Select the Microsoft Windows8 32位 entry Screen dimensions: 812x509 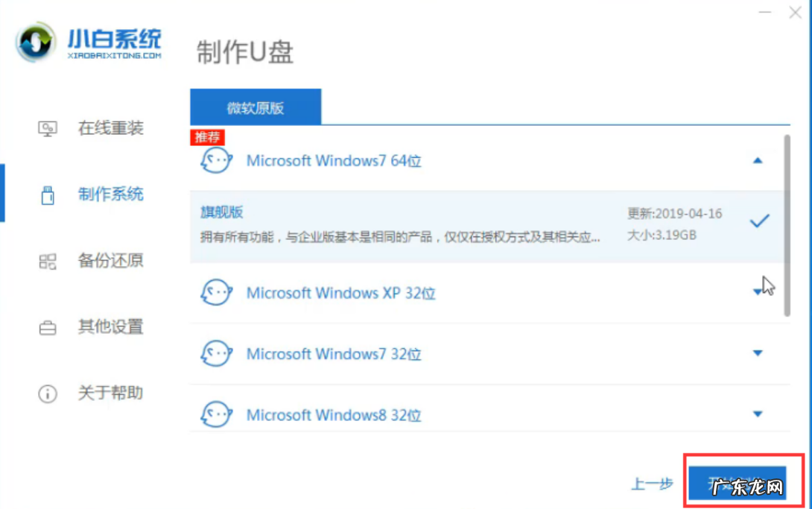click(334, 414)
